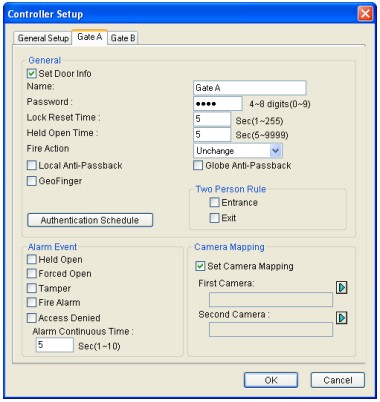Open First Camera selection arrow icon

[x=341, y=287]
